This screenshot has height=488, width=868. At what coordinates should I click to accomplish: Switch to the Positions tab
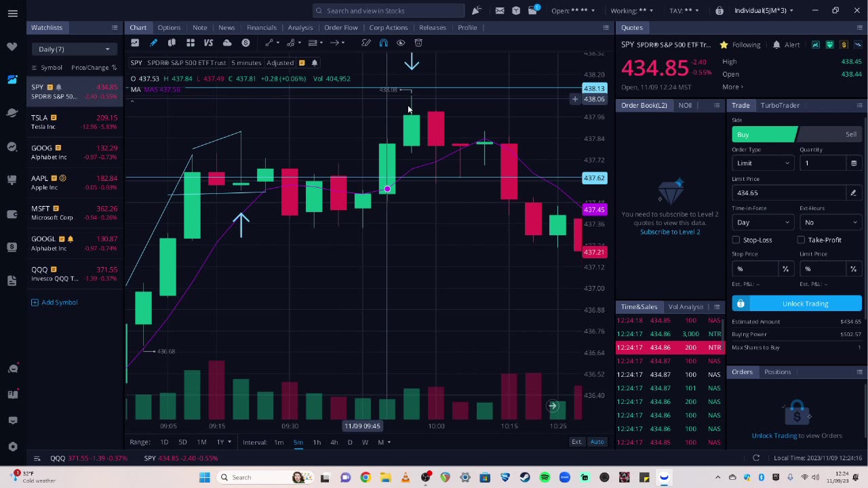pyautogui.click(x=777, y=372)
